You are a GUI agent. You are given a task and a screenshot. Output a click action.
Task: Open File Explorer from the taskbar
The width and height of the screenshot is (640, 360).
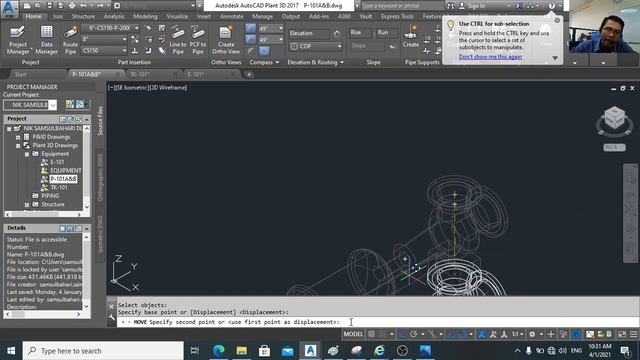(x=242, y=351)
